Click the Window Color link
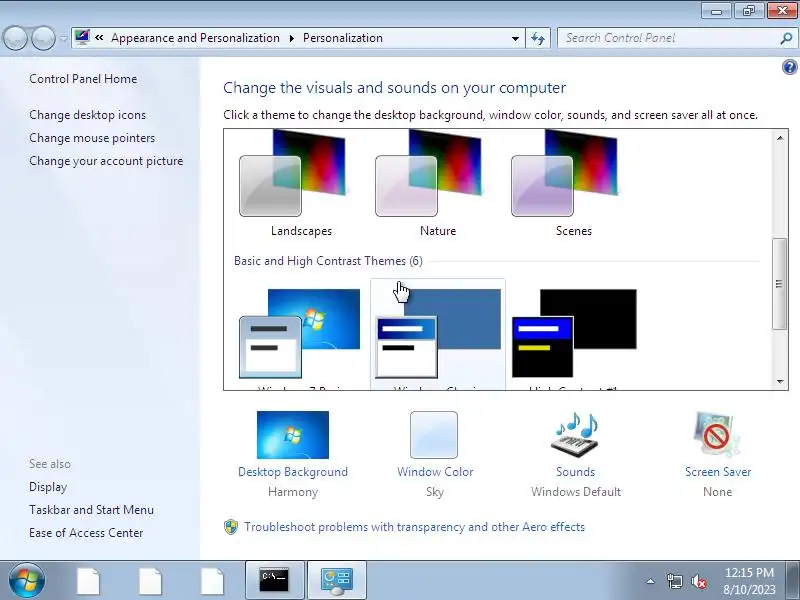This screenshot has height=600, width=800. click(x=435, y=472)
